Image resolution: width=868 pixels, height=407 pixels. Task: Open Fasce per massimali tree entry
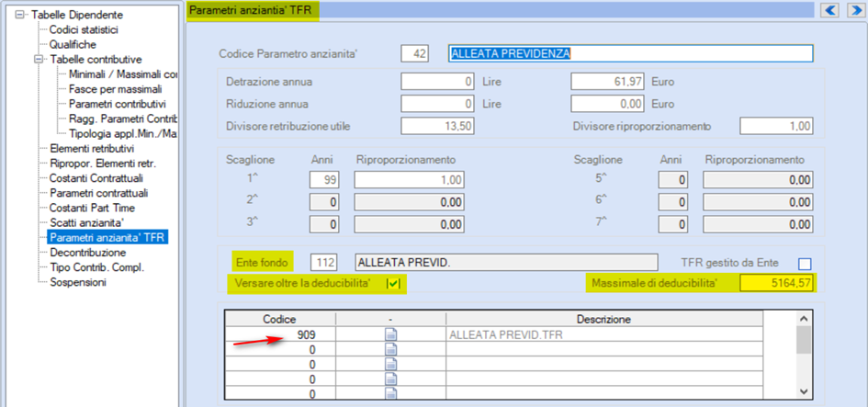click(x=115, y=88)
